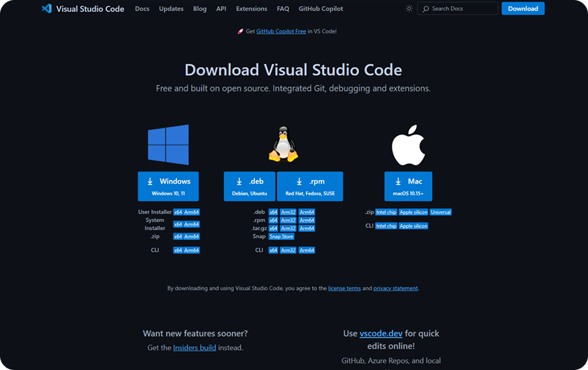
Task: Click the Search Docs input field
Action: pos(458,9)
